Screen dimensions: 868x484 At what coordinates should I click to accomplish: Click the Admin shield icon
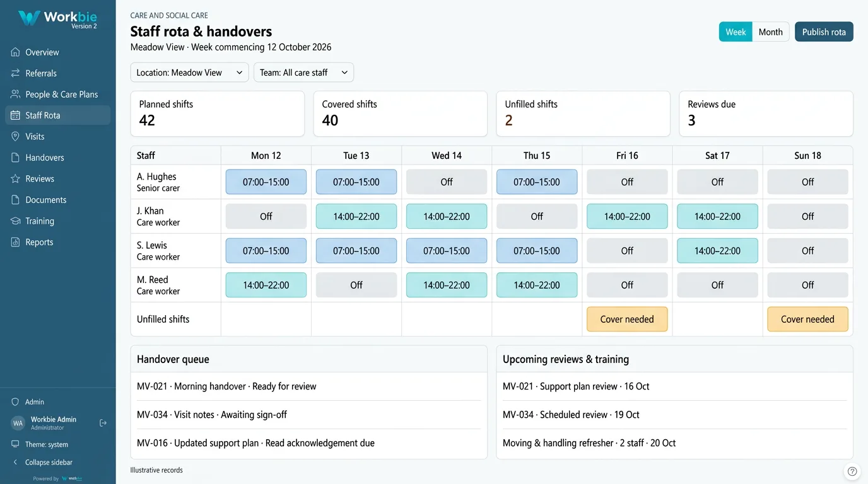click(x=16, y=402)
